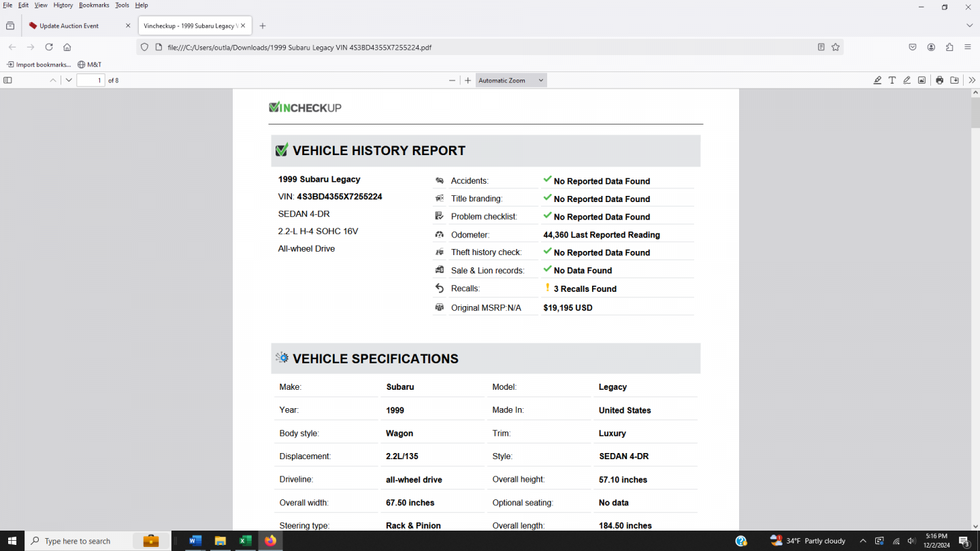
Task: Open the Bookmarks menu
Action: click(94, 5)
